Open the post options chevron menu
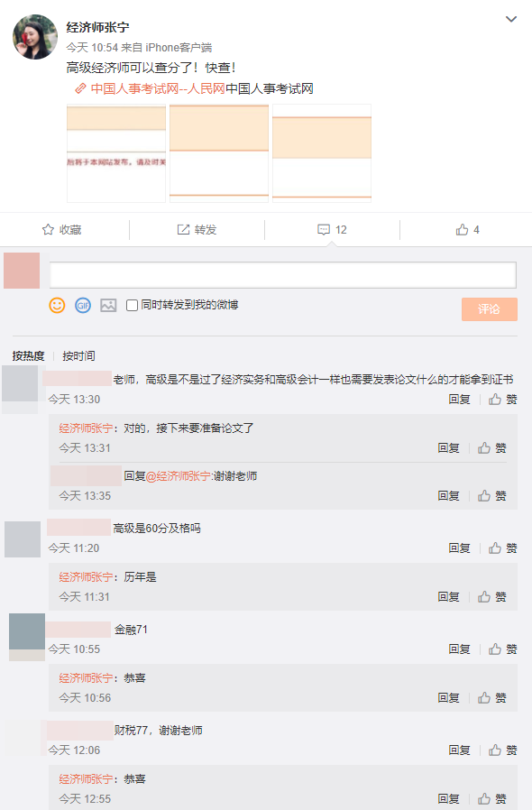The height and width of the screenshot is (810, 532). 511,19
